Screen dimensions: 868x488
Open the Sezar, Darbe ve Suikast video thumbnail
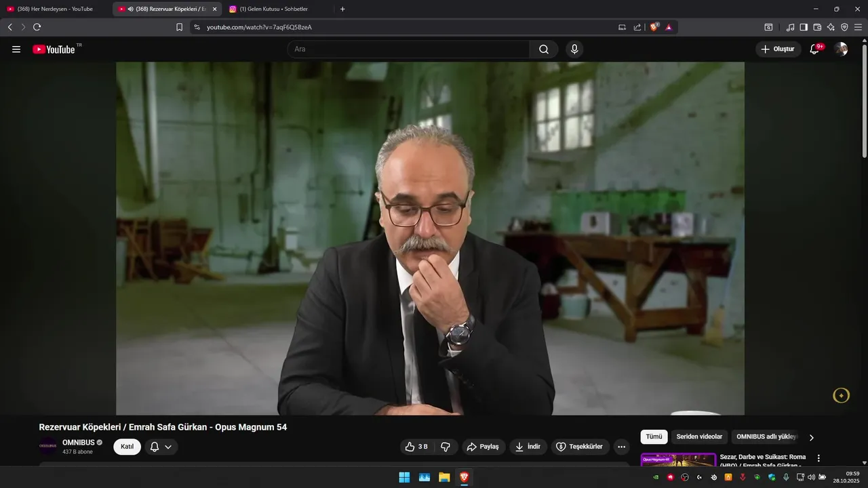678,460
